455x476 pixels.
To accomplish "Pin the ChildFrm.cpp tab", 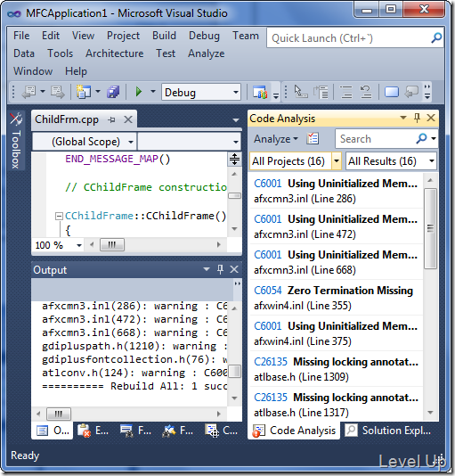I will [111, 120].
